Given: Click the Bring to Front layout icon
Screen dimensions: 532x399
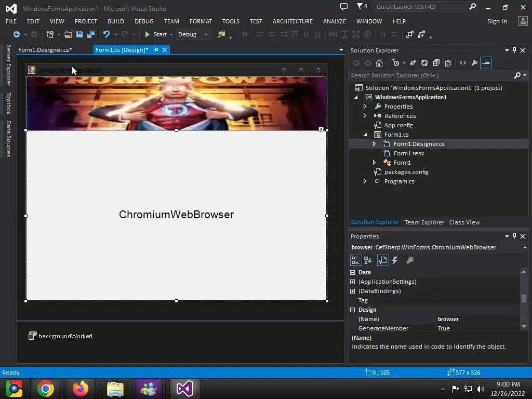Looking at the screenshot, I should (x=410, y=34).
